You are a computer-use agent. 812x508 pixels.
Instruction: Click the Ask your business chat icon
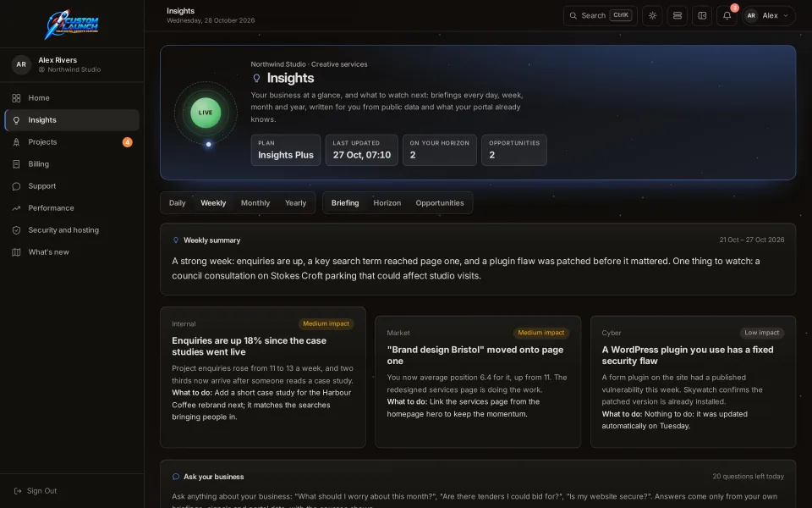tap(176, 477)
